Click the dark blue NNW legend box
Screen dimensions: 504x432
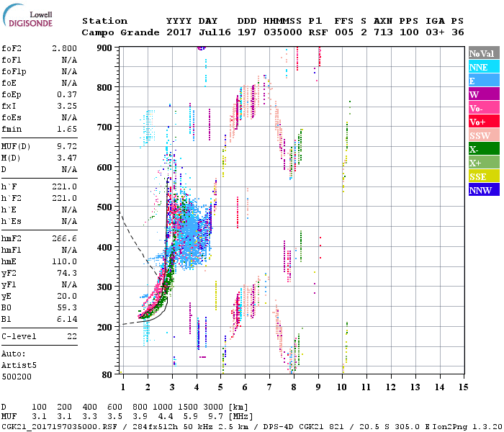(x=483, y=190)
